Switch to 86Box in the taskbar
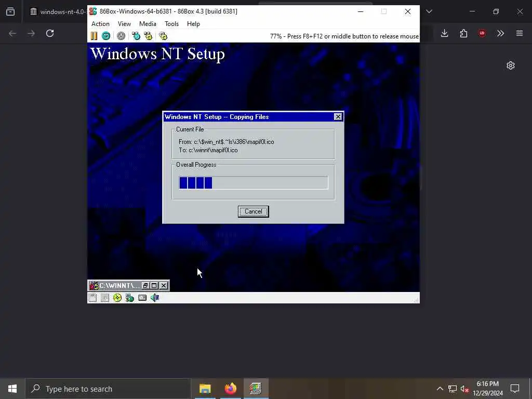 click(x=256, y=389)
